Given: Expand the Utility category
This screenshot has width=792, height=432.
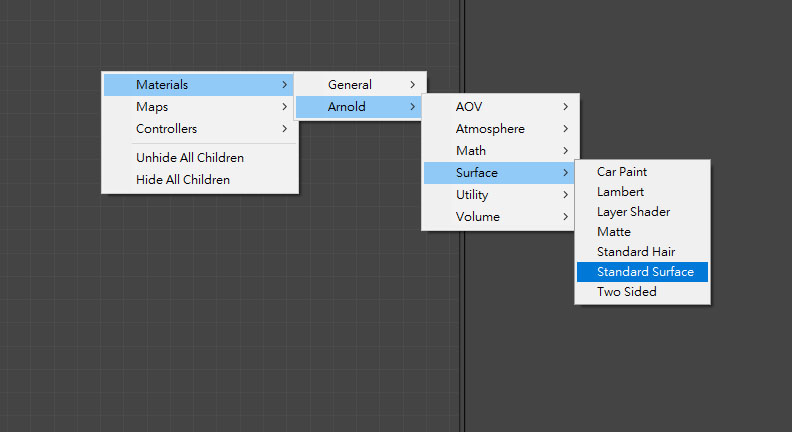Looking at the screenshot, I should coord(472,195).
